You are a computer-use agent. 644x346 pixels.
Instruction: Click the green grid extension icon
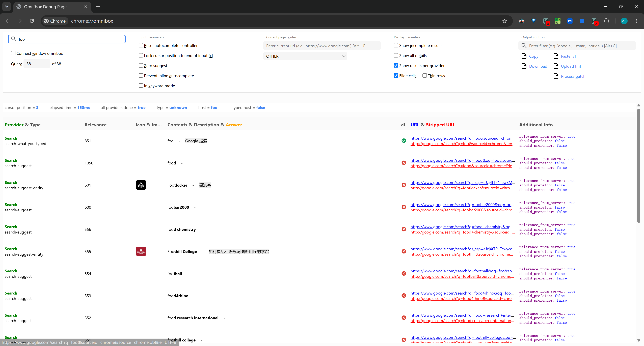[558, 21]
